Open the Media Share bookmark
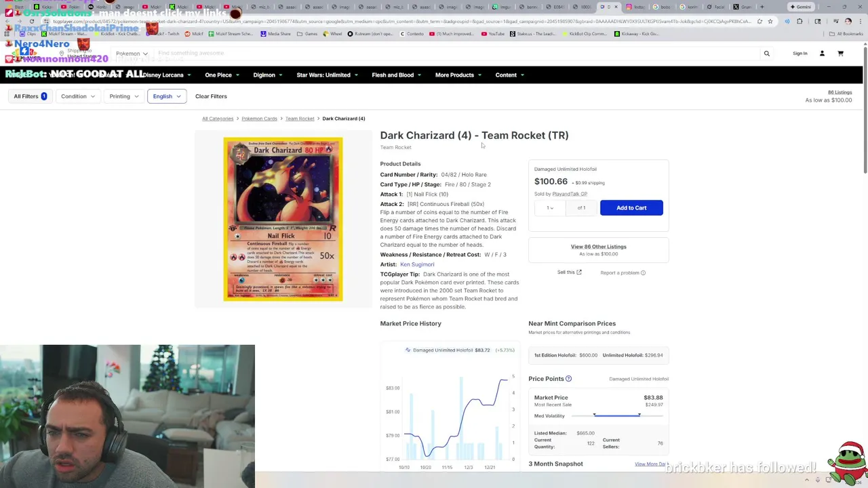This screenshot has height=488, width=868. click(276, 33)
